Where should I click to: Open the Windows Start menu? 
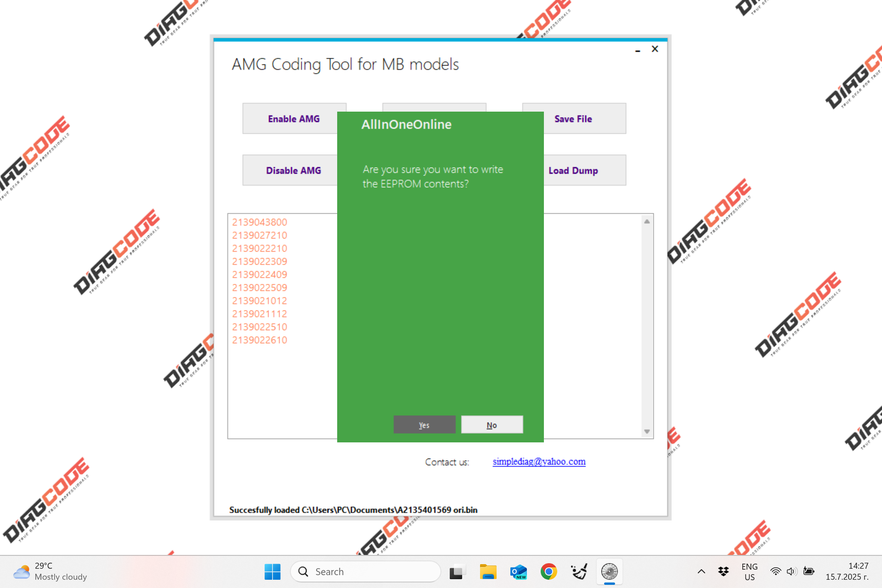(x=272, y=571)
